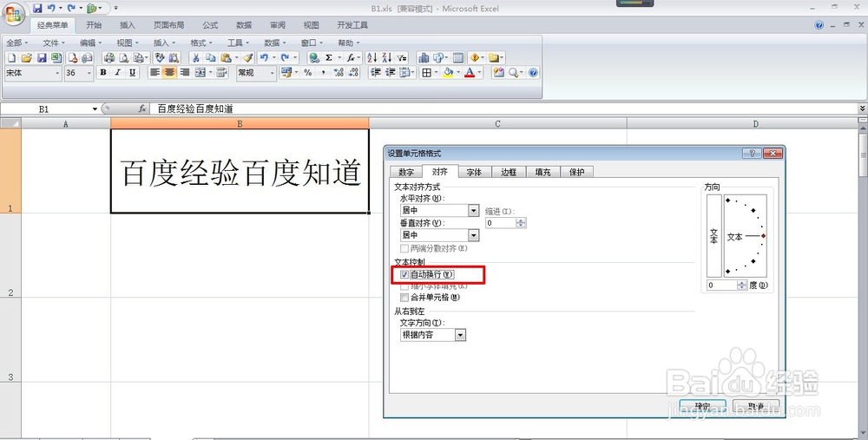Open the 页面布局 ribbon tab
868x440 pixels.
(169, 25)
